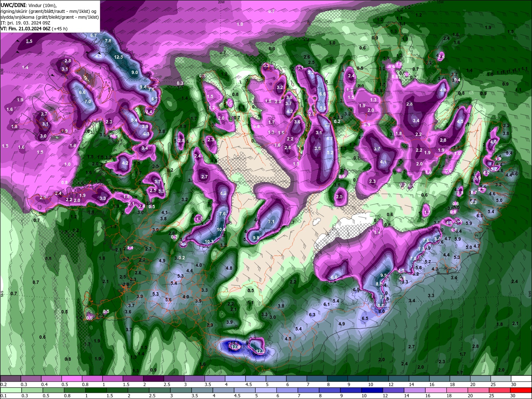
Task: Click the 9.5 value in the southeast snow band
Action: pos(384,275)
